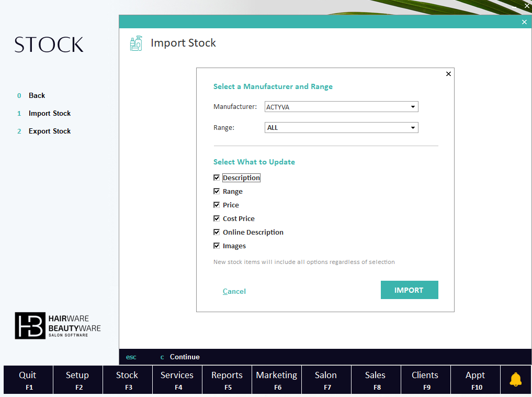Click the Hairware Beautyware logo
532x397 pixels.
click(x=58, y=325)
